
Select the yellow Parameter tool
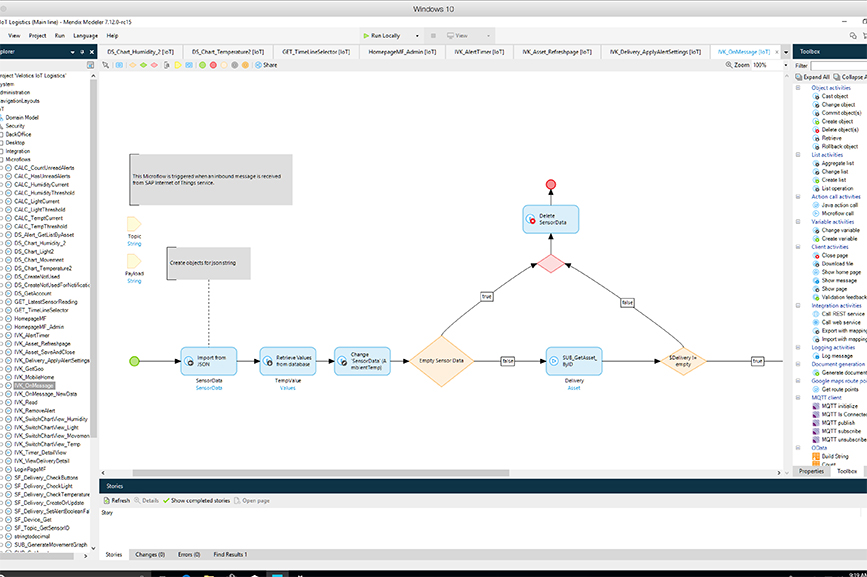178,65
